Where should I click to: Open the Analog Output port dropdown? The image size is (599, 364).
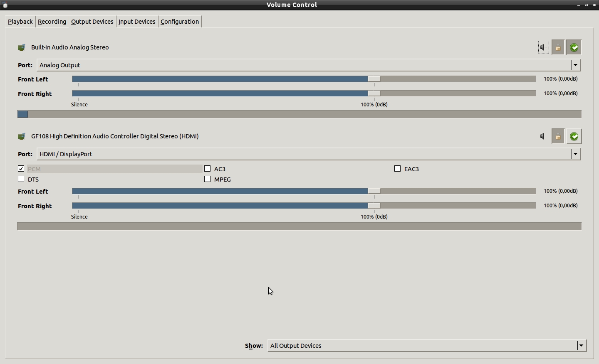point(575,65)
